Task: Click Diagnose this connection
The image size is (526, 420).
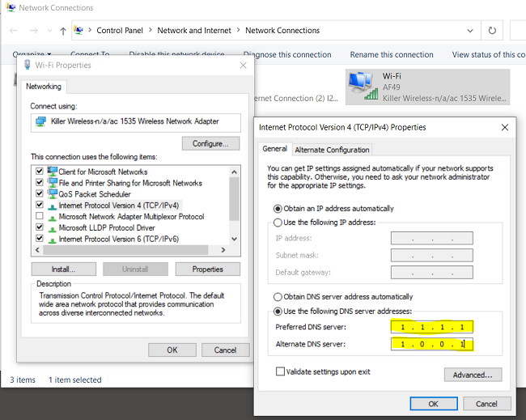Action: pos(287,55)
